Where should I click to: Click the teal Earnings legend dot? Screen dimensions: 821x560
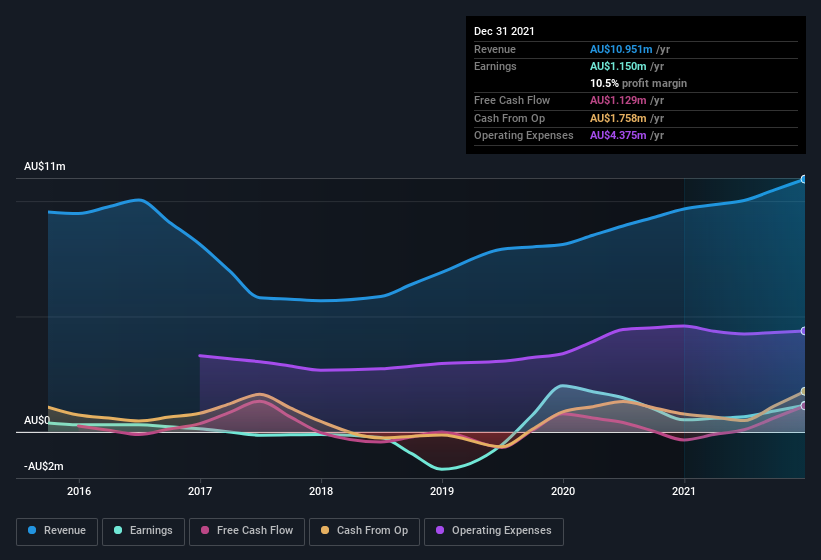coord(119,530)
